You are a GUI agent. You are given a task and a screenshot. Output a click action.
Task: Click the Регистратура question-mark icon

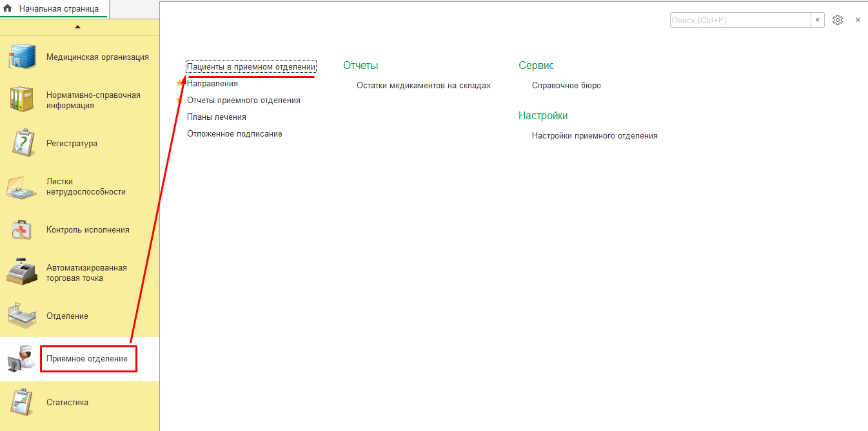[x=24, y=143]
